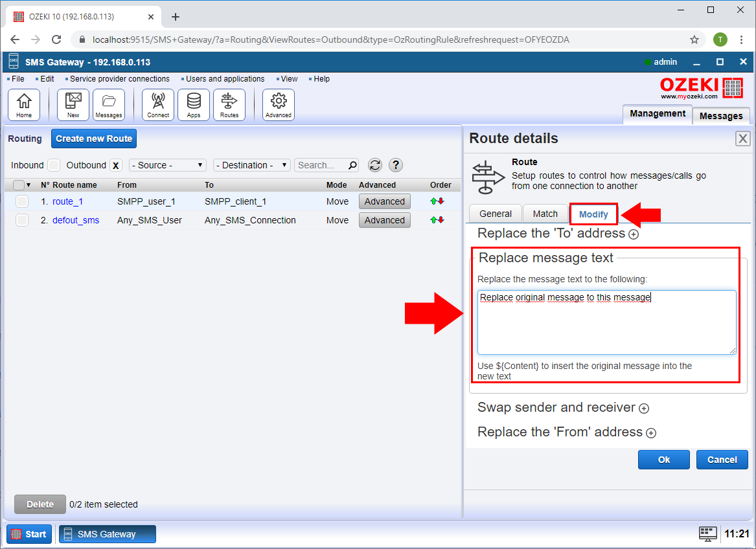
Task: Click the keyboard icon in the taskbar
Action: click(x=708, y=533)
